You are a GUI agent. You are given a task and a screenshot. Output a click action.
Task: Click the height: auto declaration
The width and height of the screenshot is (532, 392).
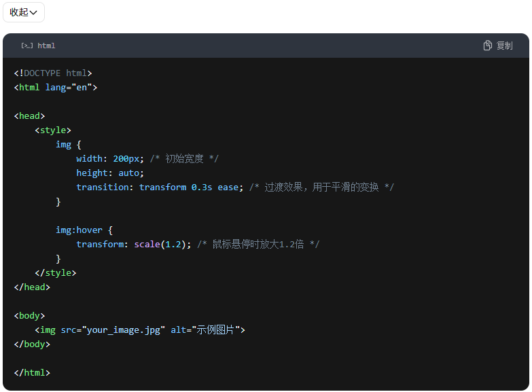[x=110, y=173]
